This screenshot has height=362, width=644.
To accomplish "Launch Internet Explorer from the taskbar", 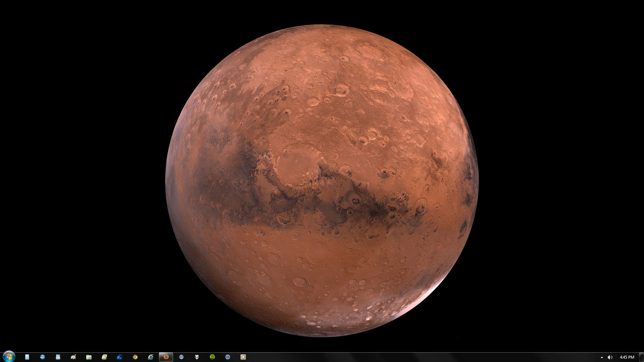I will coord(151,357).
